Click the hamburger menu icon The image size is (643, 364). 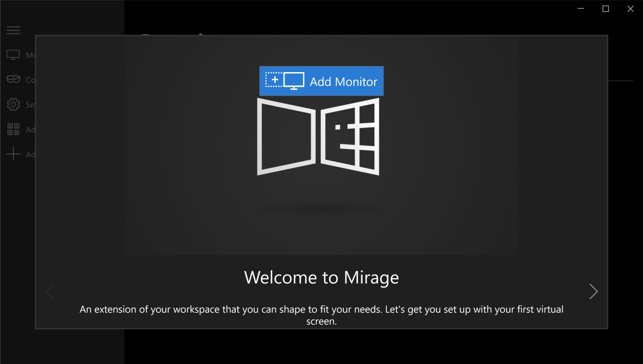coord(13,30)
